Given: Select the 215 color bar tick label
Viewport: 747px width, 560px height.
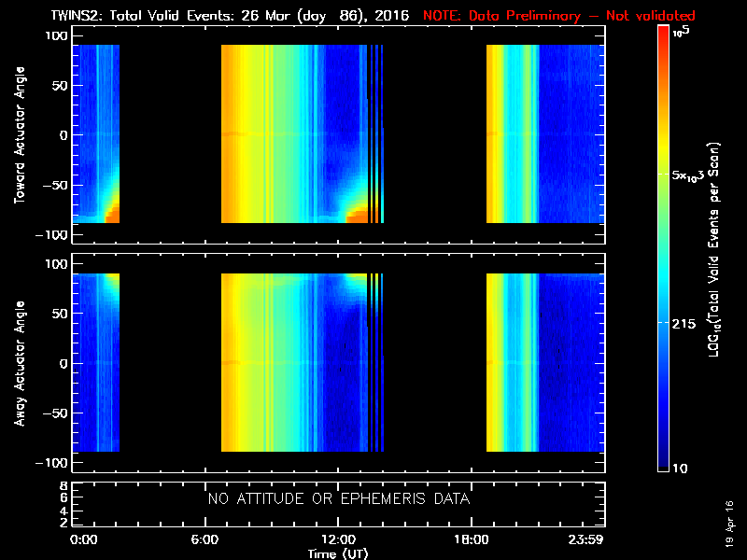Looking at the screenshot, I should [x=686, y=322].
